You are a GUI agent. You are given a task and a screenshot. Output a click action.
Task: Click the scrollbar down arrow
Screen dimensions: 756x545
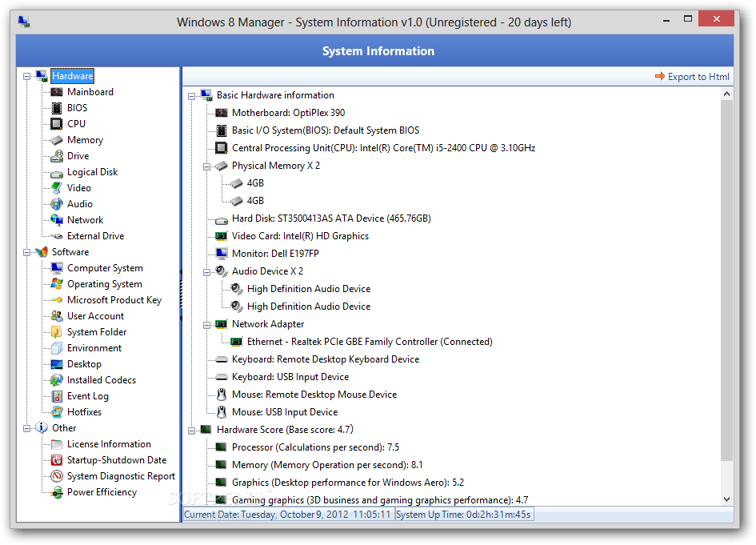point(726,499)
